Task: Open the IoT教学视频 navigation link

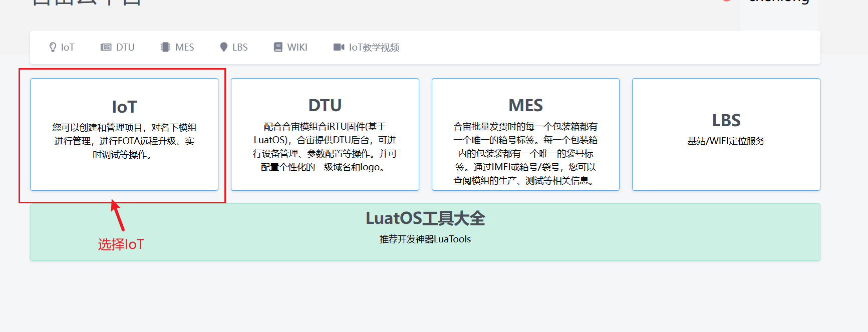Action: click(x=367, y=47)
